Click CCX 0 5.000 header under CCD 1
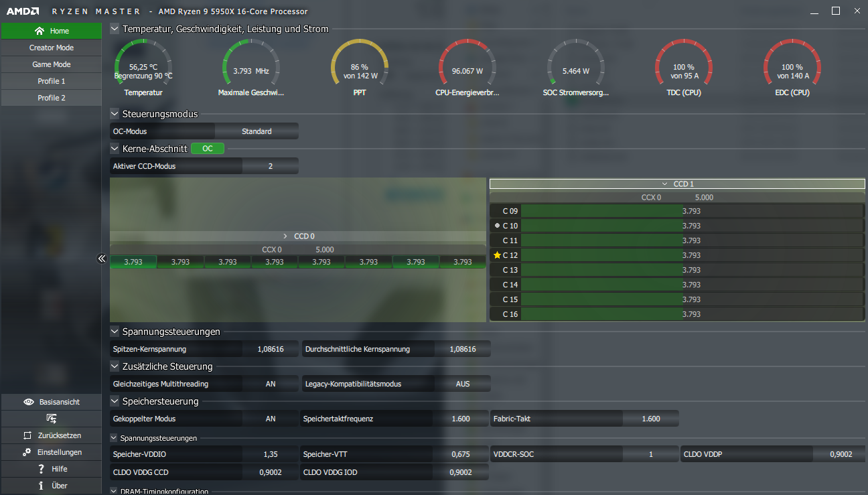Screen dimensions: 868x495 point(677,198)
